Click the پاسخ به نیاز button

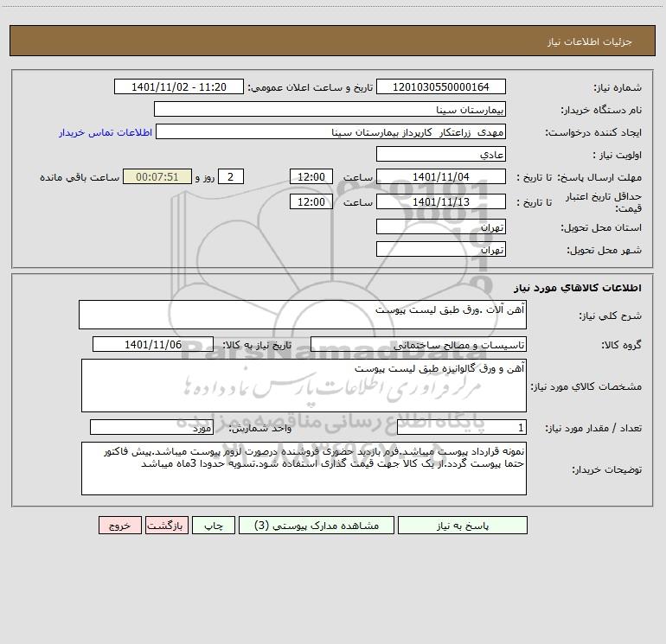point(462,525)
